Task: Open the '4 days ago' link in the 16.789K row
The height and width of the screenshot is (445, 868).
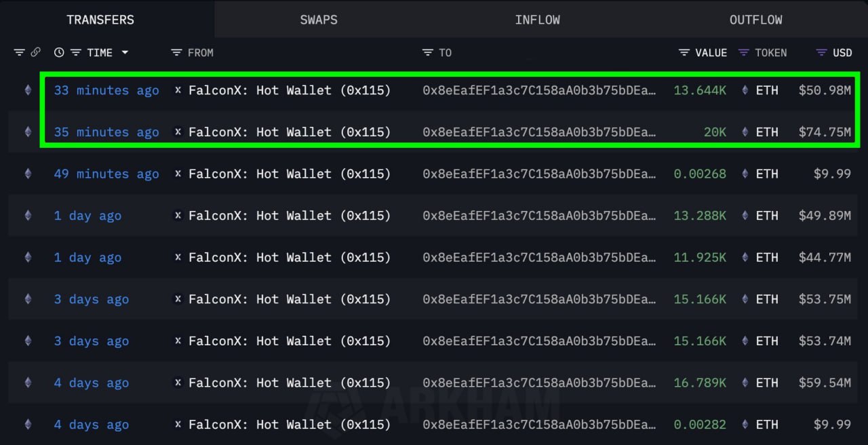Action: click(91, 383)
